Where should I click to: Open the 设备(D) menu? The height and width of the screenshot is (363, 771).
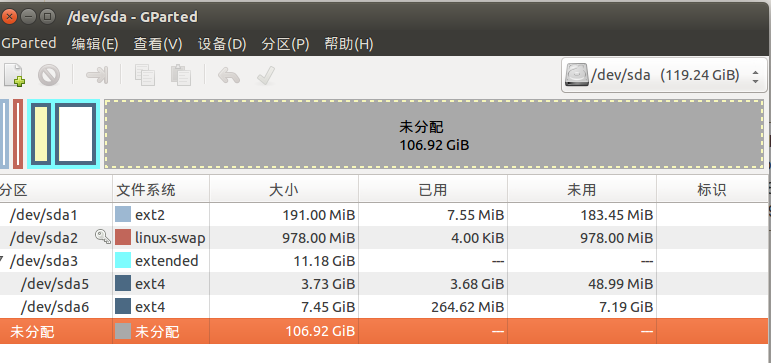[222, 44]
